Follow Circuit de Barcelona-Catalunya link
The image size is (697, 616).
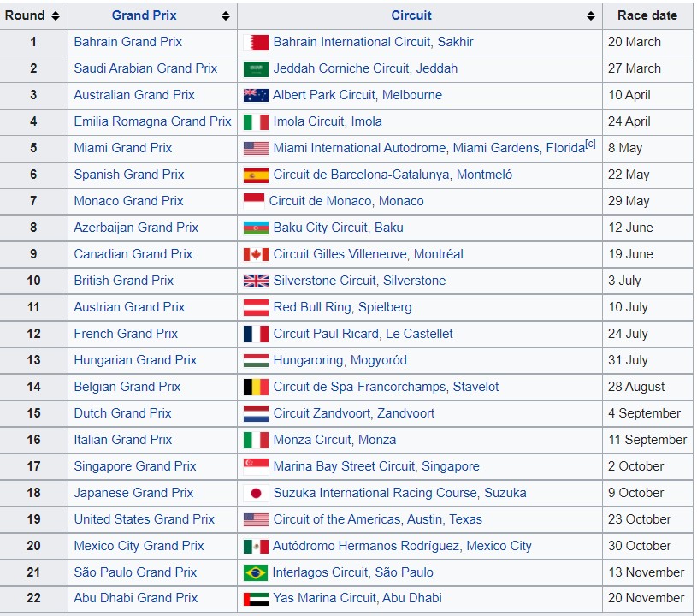(x=362, y=175)
